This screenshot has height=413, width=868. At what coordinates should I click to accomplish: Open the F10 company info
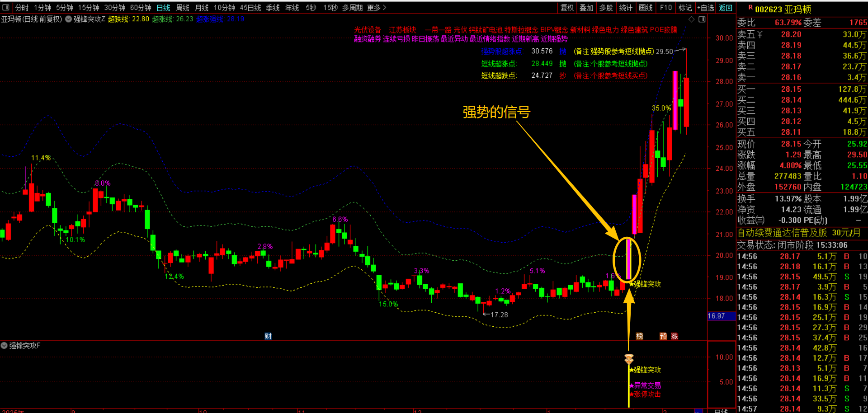(x=666, y=8)
